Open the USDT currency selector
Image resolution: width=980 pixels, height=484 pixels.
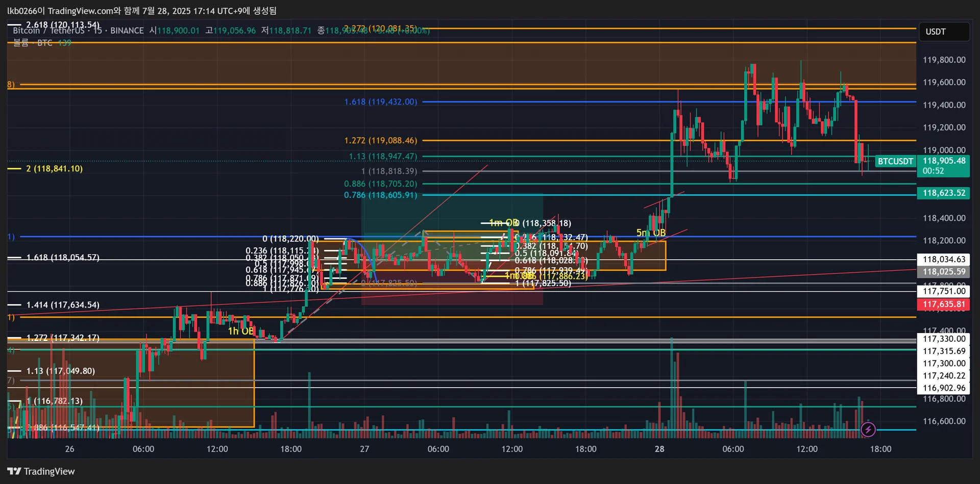click(943, 32)
